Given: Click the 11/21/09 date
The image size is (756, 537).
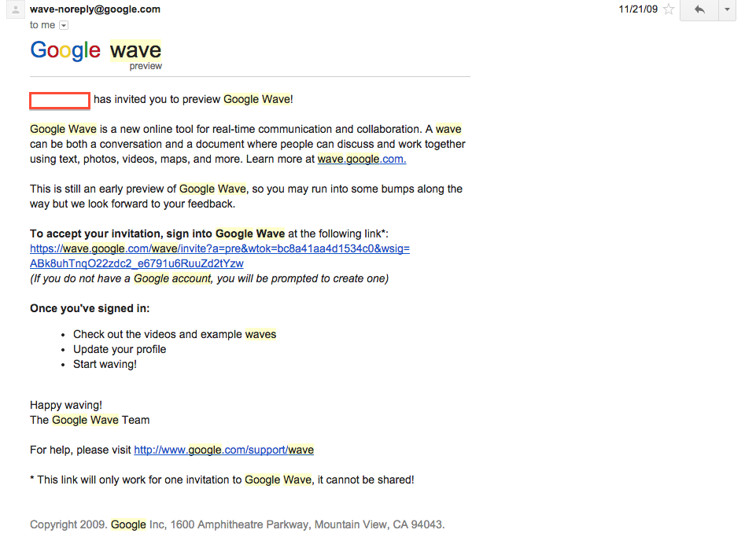Looking at the screenshot, I should click(x=638, y=9).
